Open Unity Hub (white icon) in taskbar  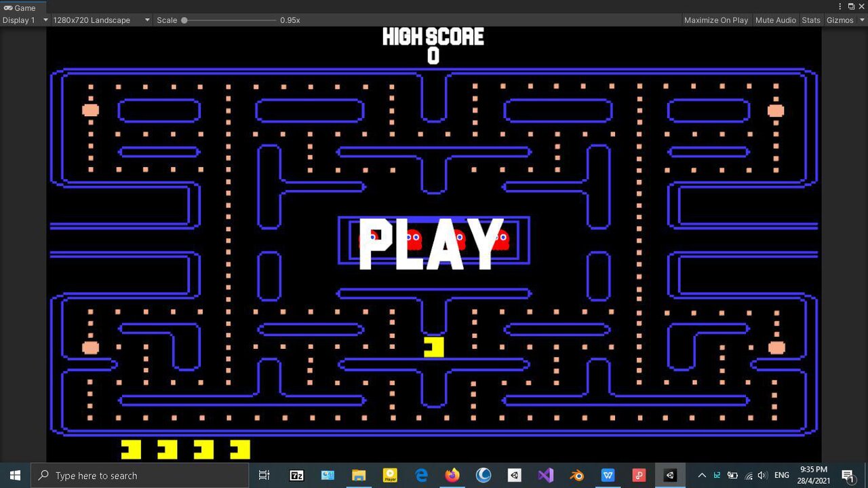click(515, 476)
